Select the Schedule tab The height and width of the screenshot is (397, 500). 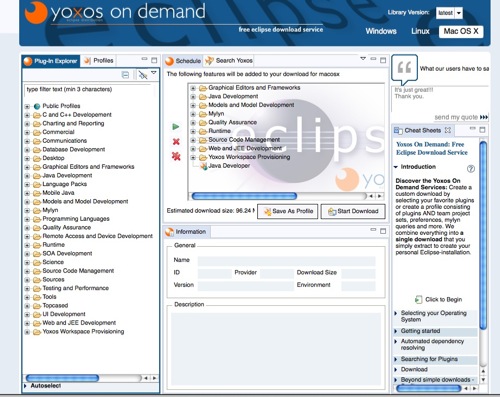(183, 61)
